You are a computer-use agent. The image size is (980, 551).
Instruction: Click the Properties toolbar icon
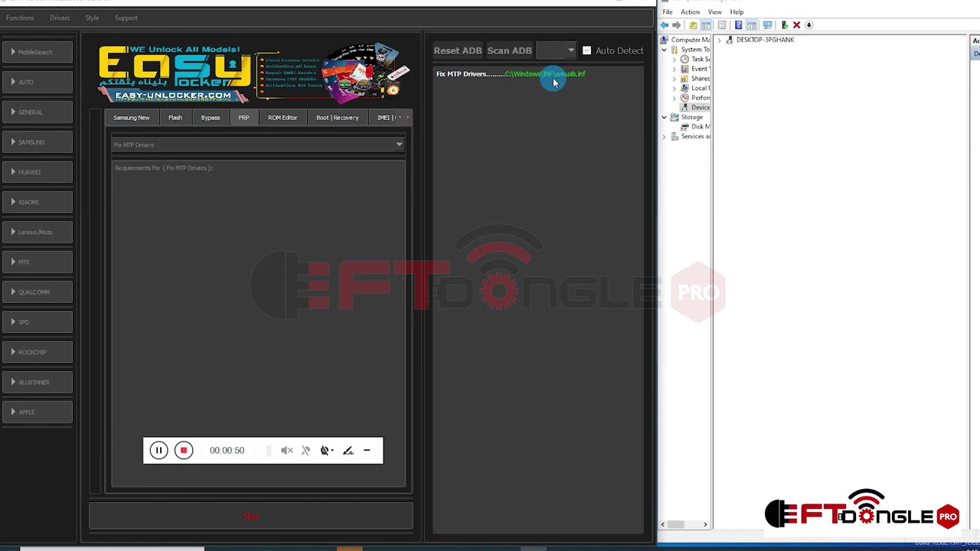[722, 25]
